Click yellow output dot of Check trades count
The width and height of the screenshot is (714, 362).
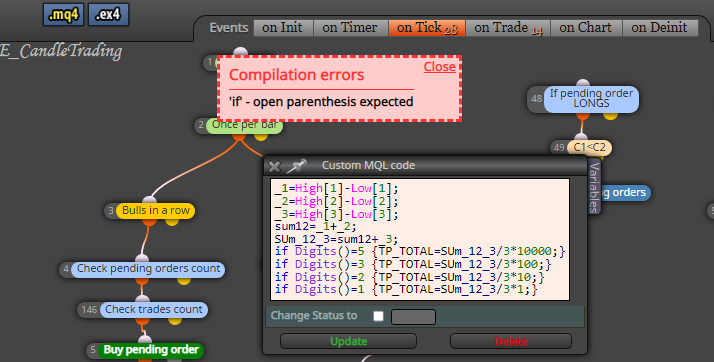pos(175,320)
